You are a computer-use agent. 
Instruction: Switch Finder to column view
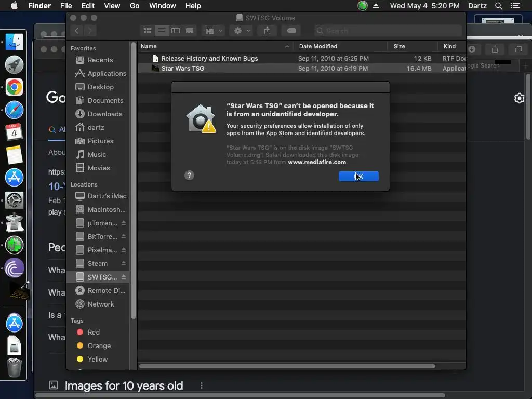coord(176,31)
